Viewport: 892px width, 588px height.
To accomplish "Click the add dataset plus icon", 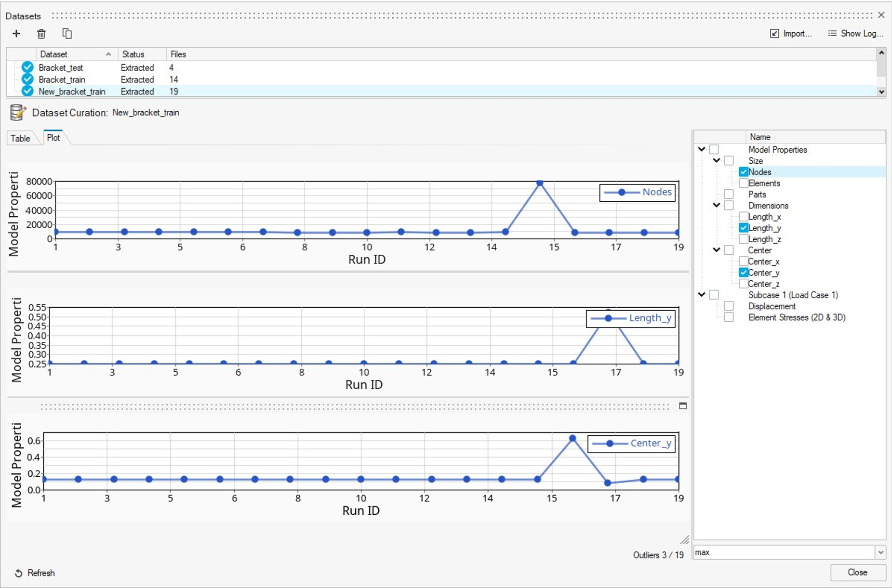I will (x=16, y=34).
